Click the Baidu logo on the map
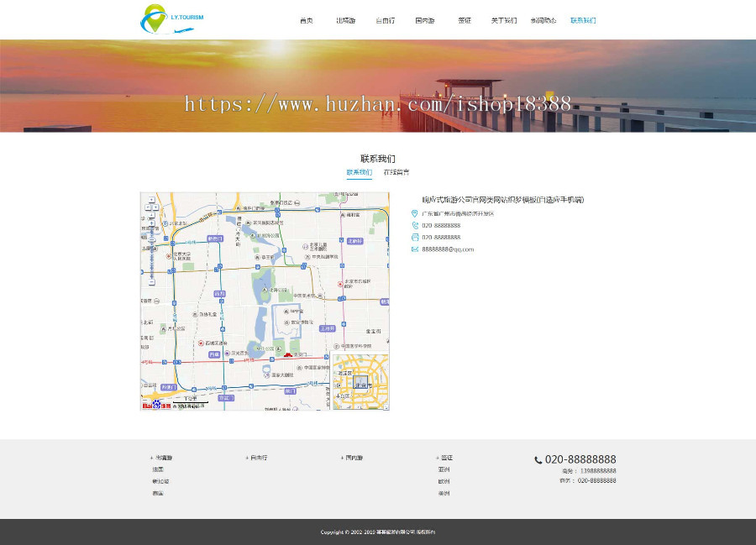756x545 pixels. pos(157,406)
